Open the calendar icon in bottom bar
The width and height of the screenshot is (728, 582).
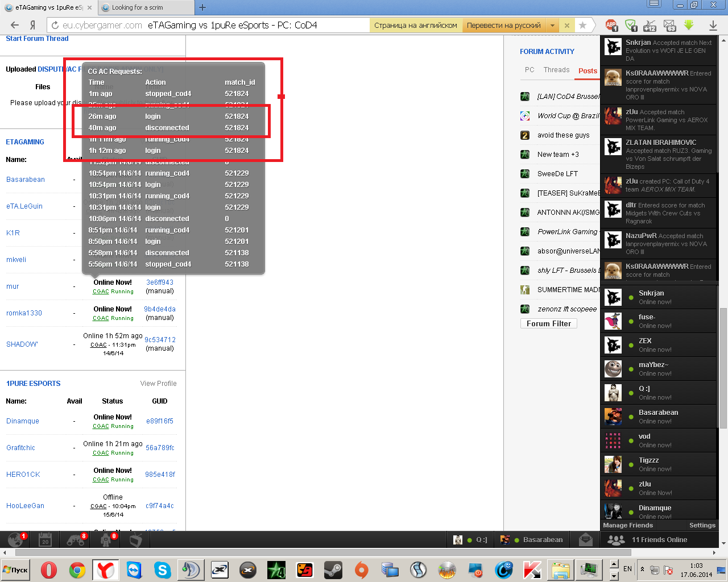click(x=45, y=539)
